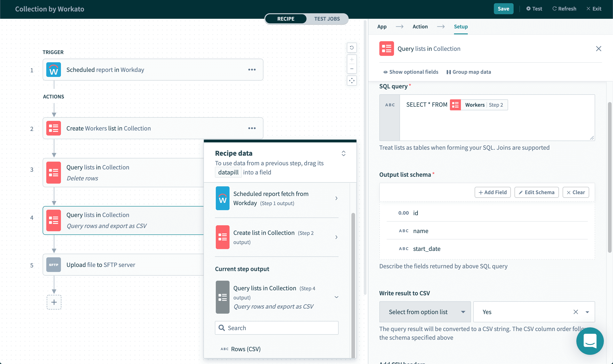Click the SFTP upload file icon step 5

pos(53,264)
